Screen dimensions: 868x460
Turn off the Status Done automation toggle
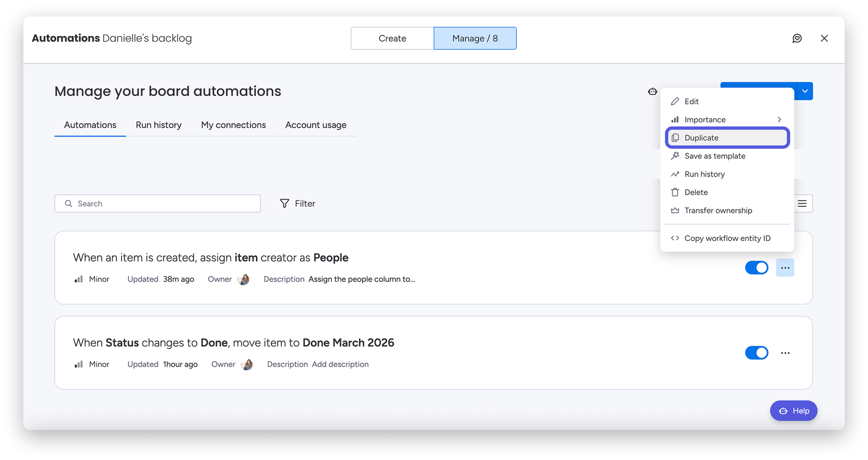click(756, 353)
